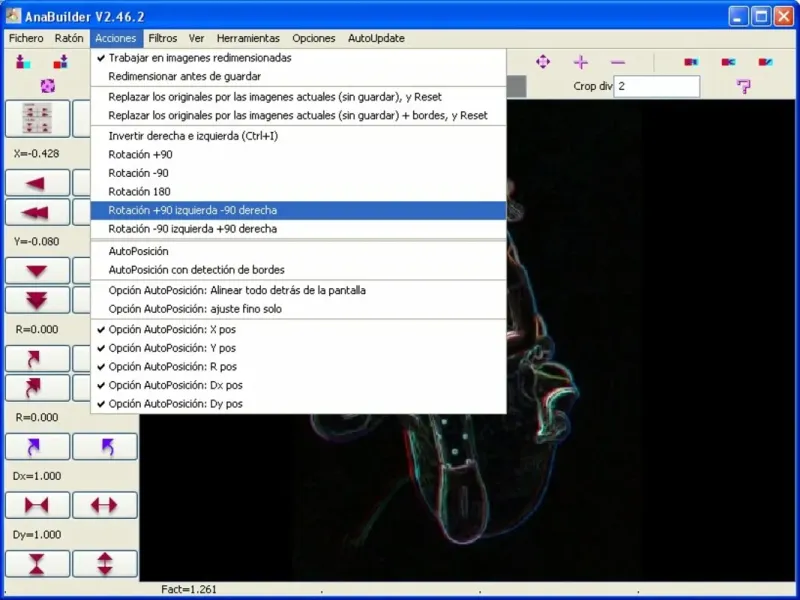Viewport: 800px width, 600px height.
Task: Click the four-way move arrows icon
Action: 543,62
